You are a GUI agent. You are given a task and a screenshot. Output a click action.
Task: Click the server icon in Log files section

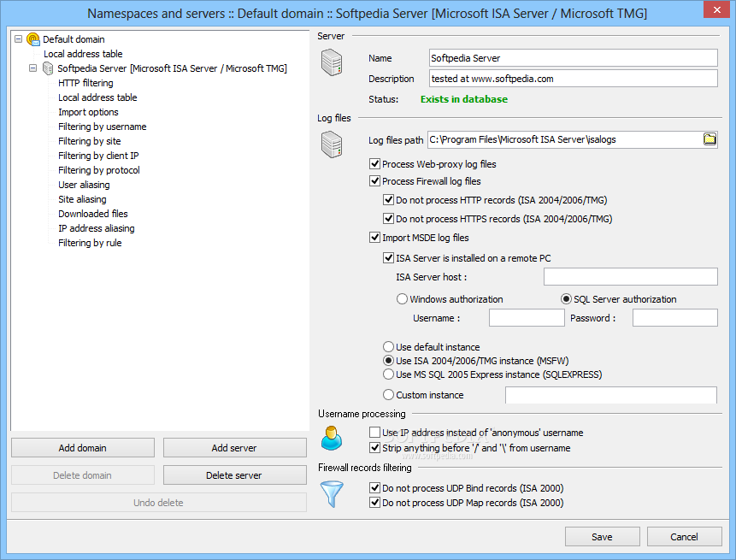pos(332,144)
